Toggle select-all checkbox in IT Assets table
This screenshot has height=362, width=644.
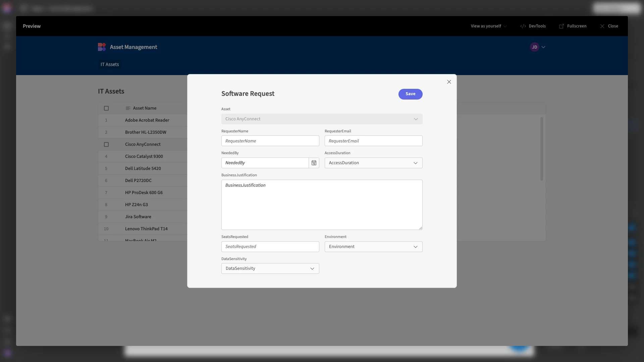[x=106, y=108]
